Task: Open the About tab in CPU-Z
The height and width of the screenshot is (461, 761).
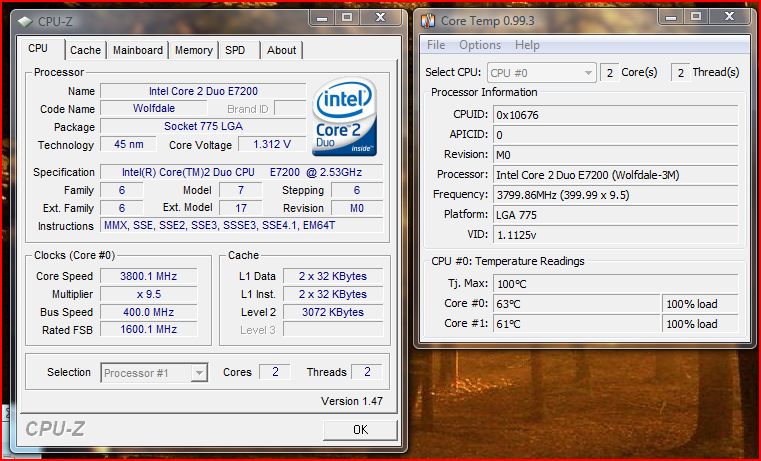Action: pos(281,50)
